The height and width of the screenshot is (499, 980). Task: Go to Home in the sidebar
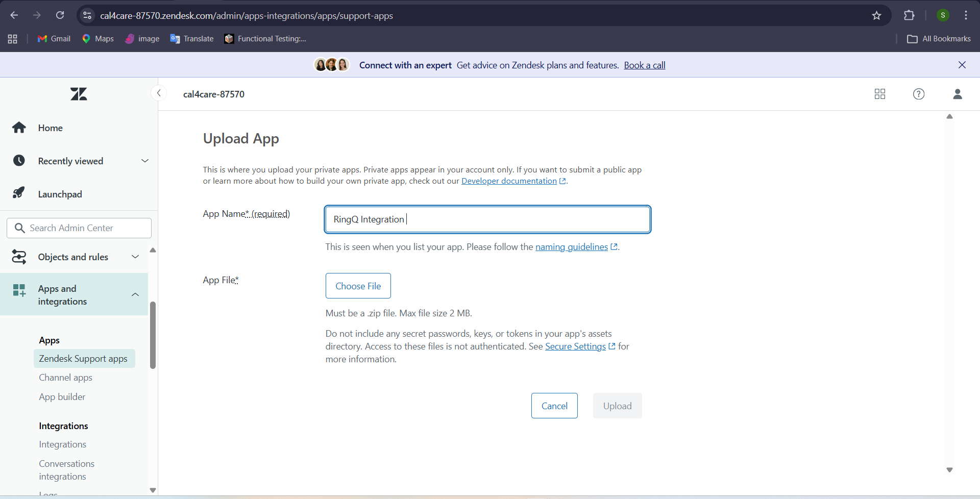coord(50,128)
